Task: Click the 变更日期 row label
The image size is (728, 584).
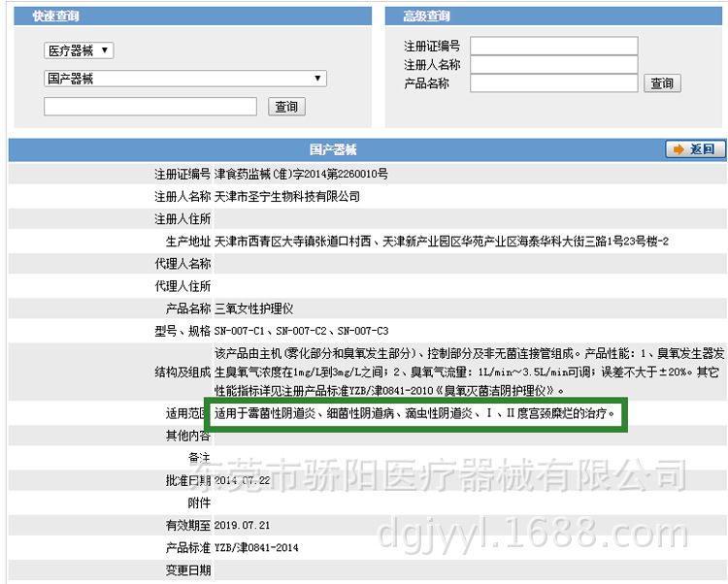Action: tap(188, 570)
